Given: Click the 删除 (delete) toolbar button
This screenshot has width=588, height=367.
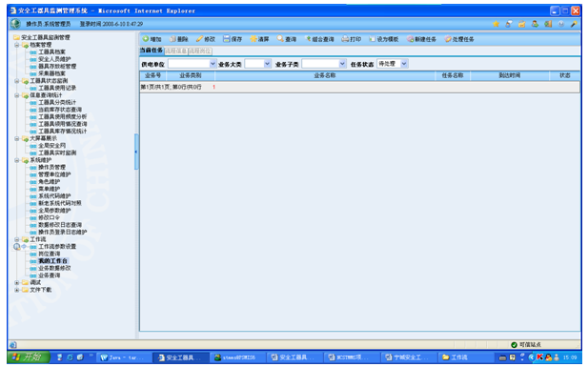Looking at the screenshot, I should pyautogui.click(x=179, y=39).
